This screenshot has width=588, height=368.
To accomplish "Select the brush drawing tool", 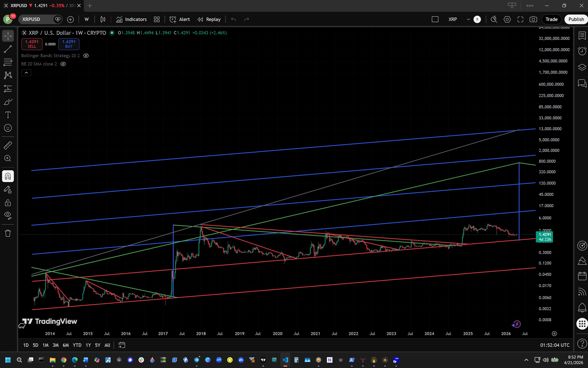I will [8, 102].
